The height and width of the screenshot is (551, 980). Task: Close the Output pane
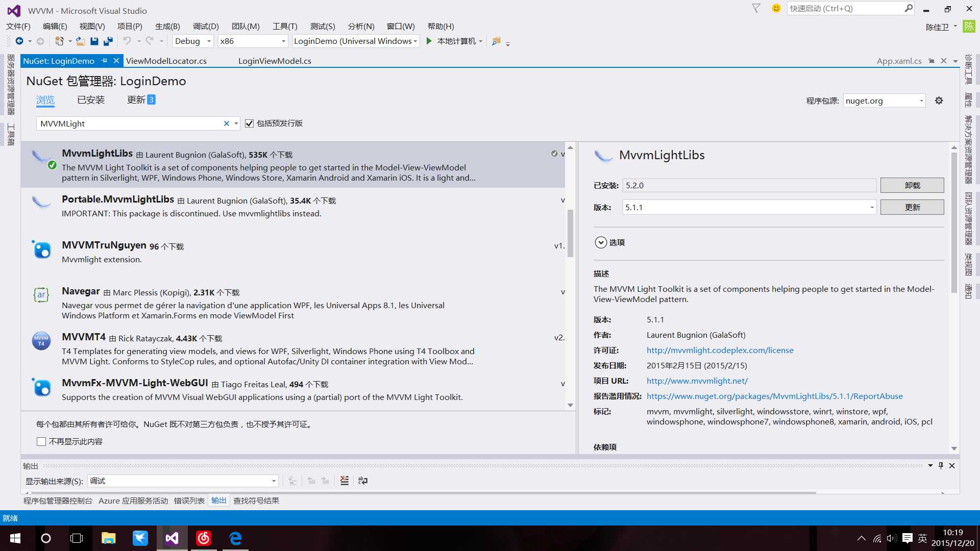[x=952, y=465]
